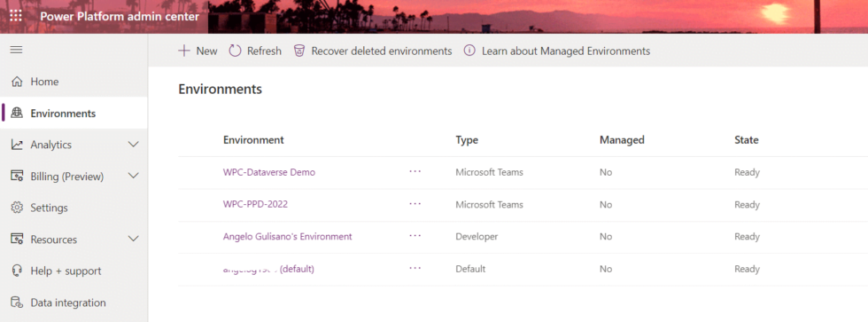
Task: Expand the Resources section chevron
Action: (134, 240)
